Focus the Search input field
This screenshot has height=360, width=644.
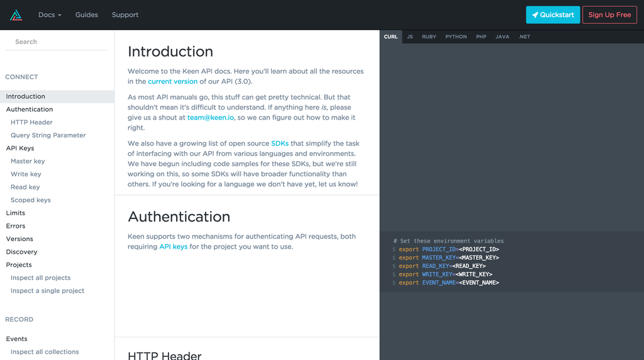point(57,42)
